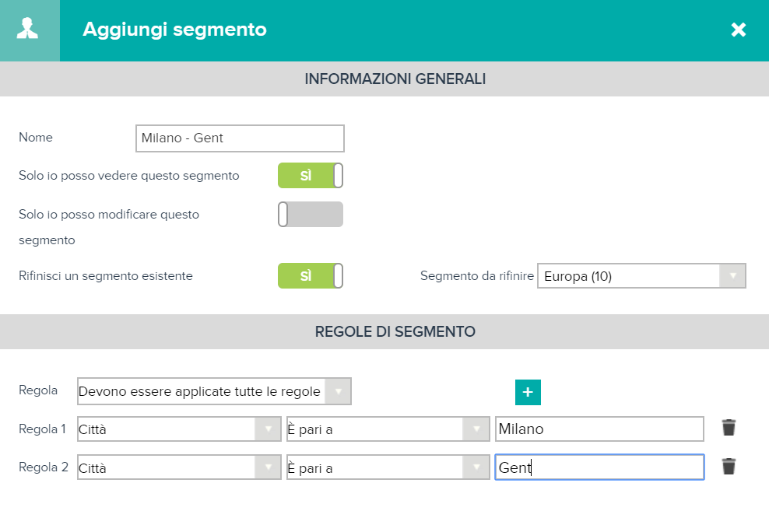Click the 'Aggiungi segmento' dialog title
This screenshot has width=769, height=532.
(174, 30)
